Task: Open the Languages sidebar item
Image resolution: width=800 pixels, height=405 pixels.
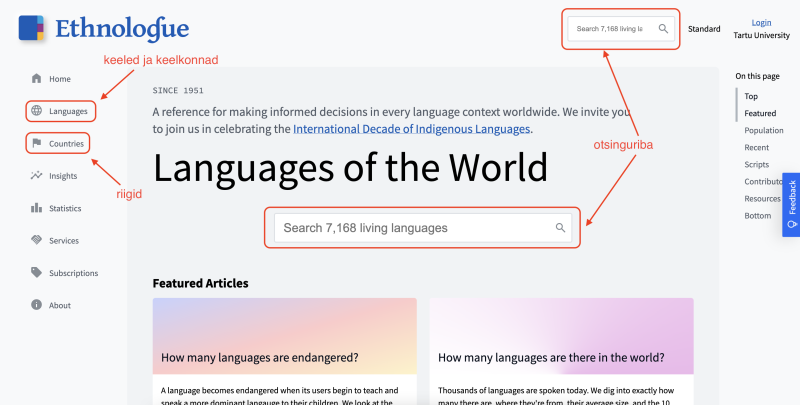Action: [60, 111]
